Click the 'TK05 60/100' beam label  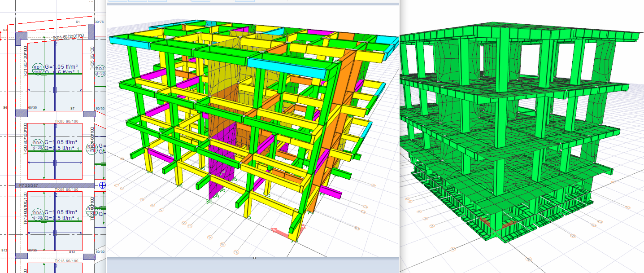65,121
